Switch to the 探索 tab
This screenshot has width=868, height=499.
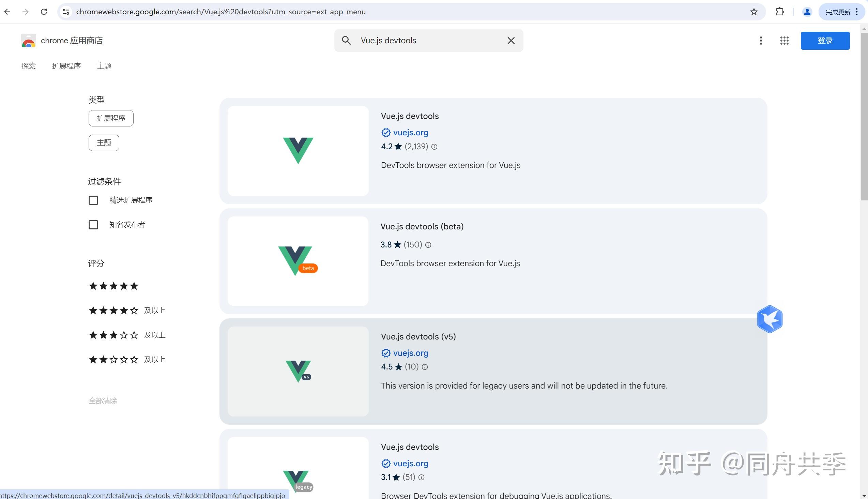(28, 66)
